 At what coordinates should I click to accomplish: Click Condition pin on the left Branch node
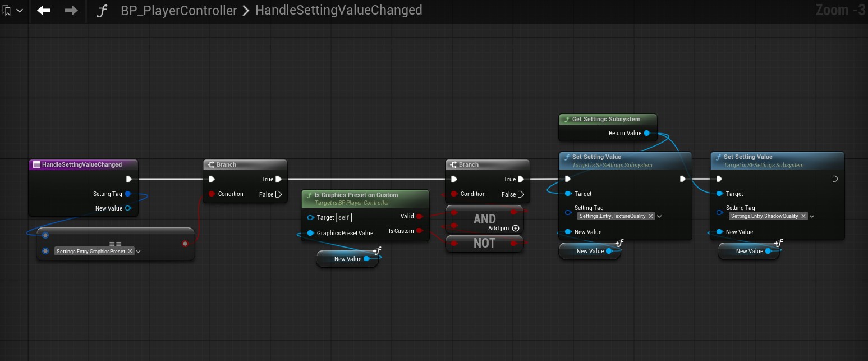click(x=212, y=194)
